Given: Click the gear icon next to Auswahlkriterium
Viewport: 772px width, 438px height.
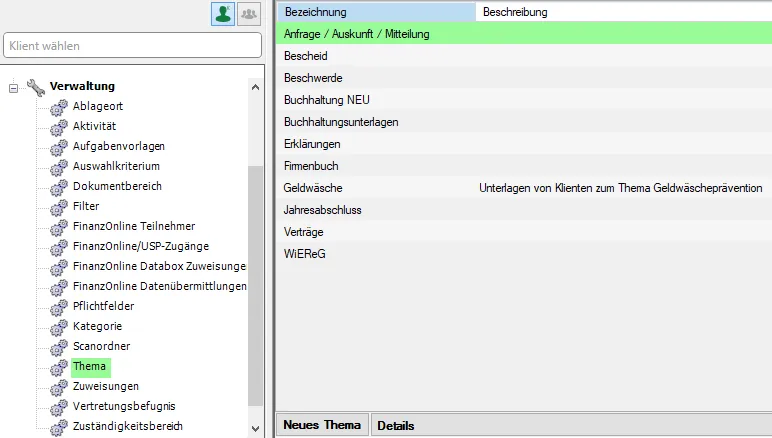Looking at the screenshot, I should click(59, 167).
